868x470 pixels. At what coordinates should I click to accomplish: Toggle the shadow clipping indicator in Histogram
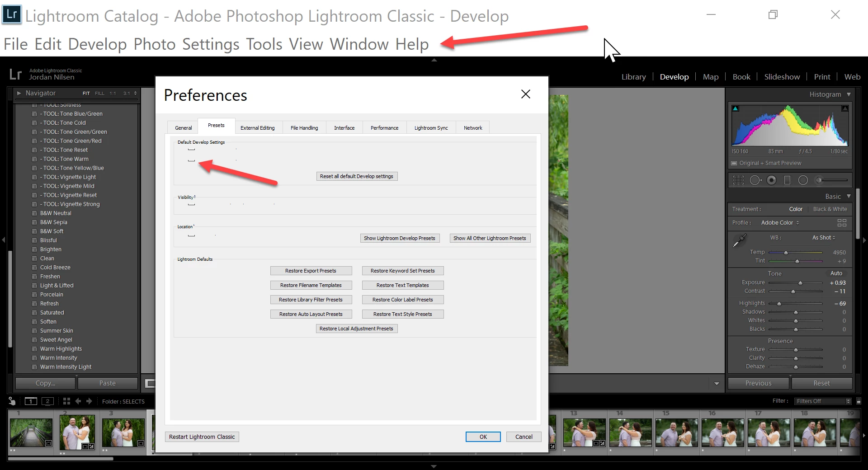click(x=736, y=108)
